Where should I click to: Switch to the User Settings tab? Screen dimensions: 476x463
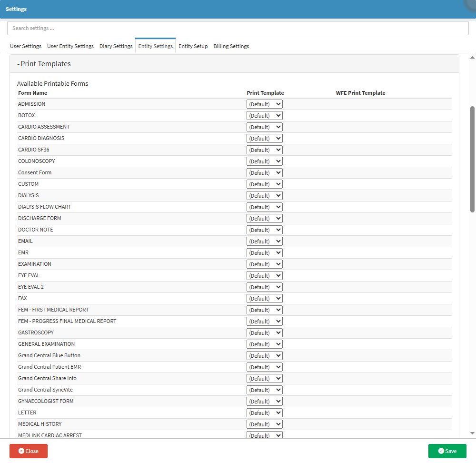coord(26,46)
